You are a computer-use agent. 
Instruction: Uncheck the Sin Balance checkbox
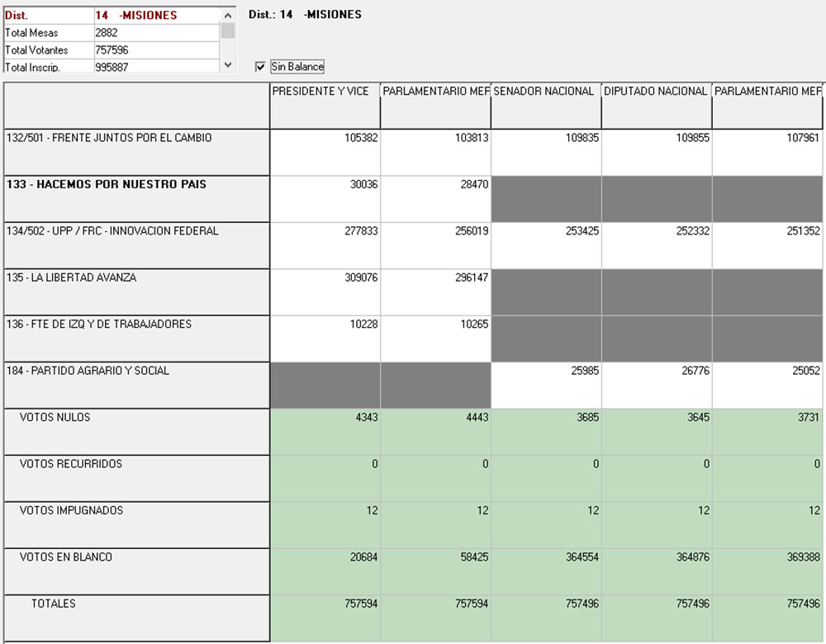click(x=261, y=67)
